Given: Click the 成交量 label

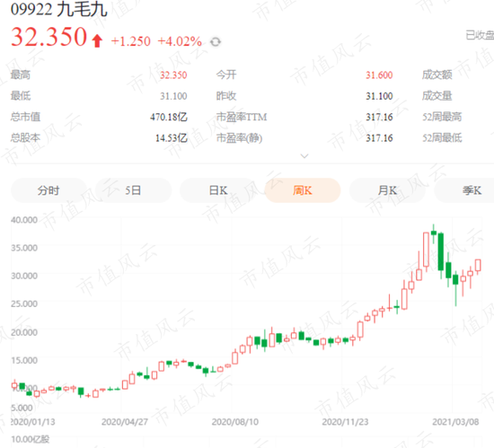Looking at the screenshot, I should pyautogui.click(x=437, y=96).
